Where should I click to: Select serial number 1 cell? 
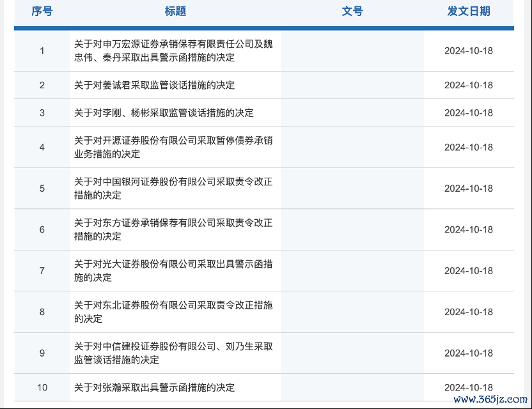point(42,51)
